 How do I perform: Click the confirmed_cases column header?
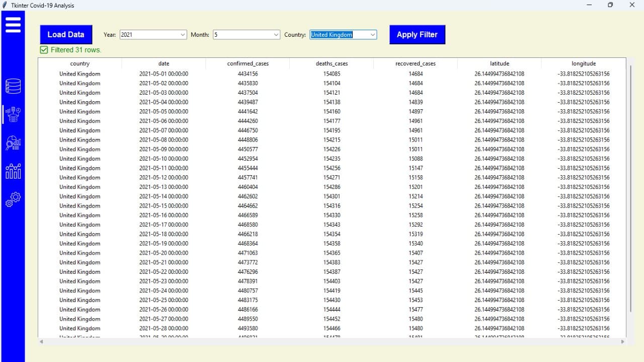(248, 63)
